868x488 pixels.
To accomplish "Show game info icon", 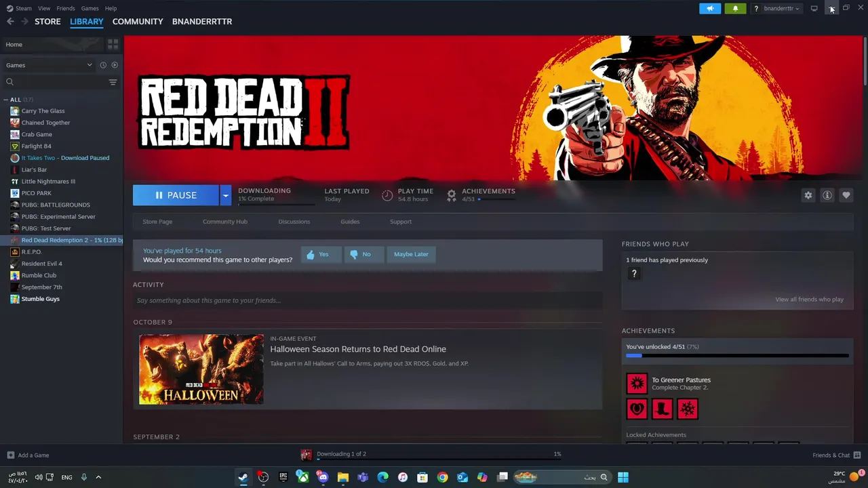I will click(x=827, y=195).
